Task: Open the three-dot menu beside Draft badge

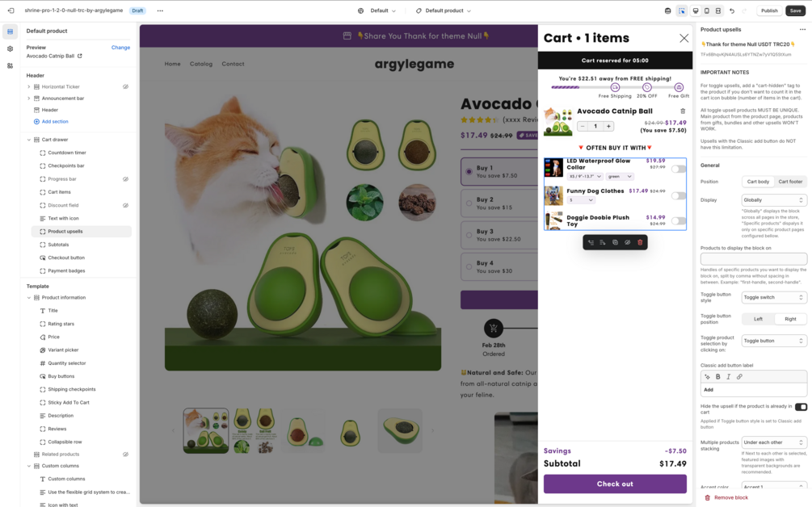Action: point(160,10)
